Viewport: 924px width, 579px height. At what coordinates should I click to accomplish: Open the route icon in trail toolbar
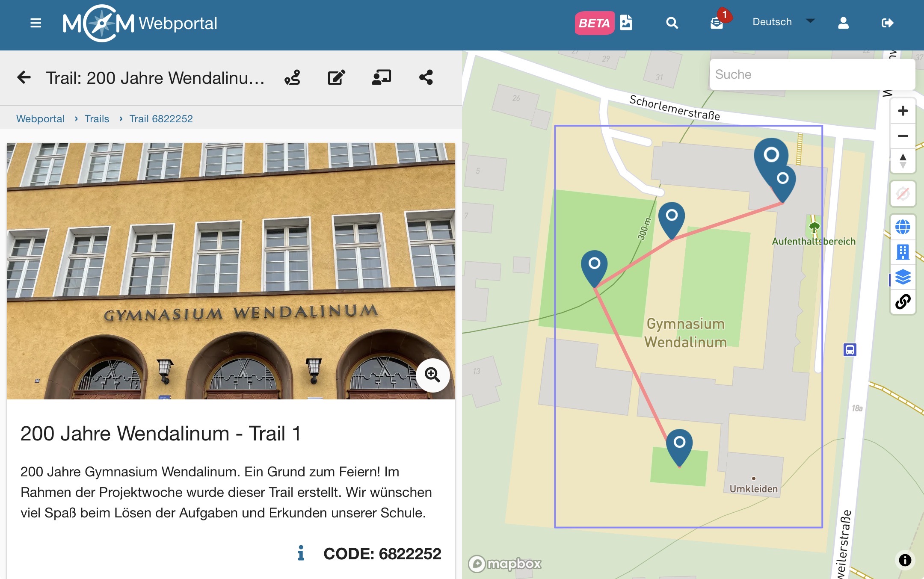click(x=293, y=77)
